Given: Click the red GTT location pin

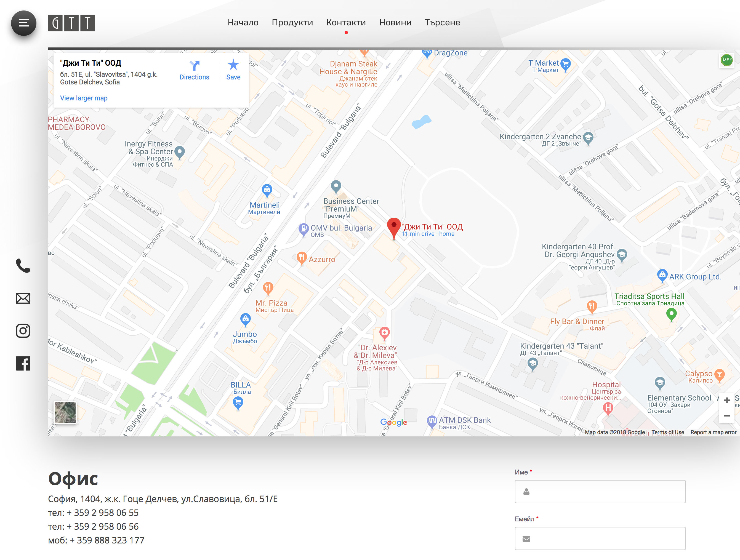Looking at the screenshot, I should 394,228.
